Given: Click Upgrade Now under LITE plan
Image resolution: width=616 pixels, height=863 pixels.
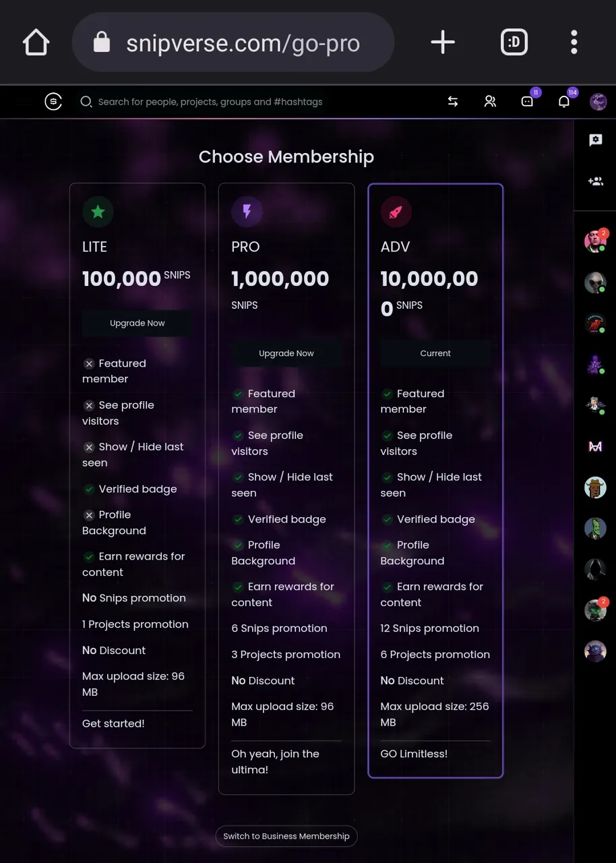Looking at the screenshot, I should 137,323.
